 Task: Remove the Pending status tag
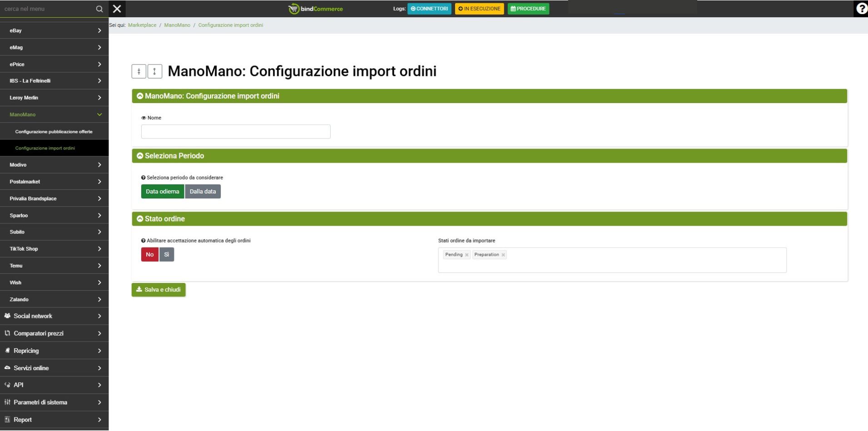(x=466, y=255)
